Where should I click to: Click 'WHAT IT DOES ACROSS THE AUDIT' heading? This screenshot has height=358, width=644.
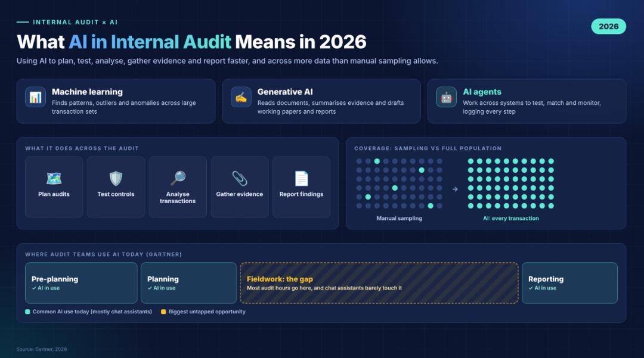click(x=82, y=148)
